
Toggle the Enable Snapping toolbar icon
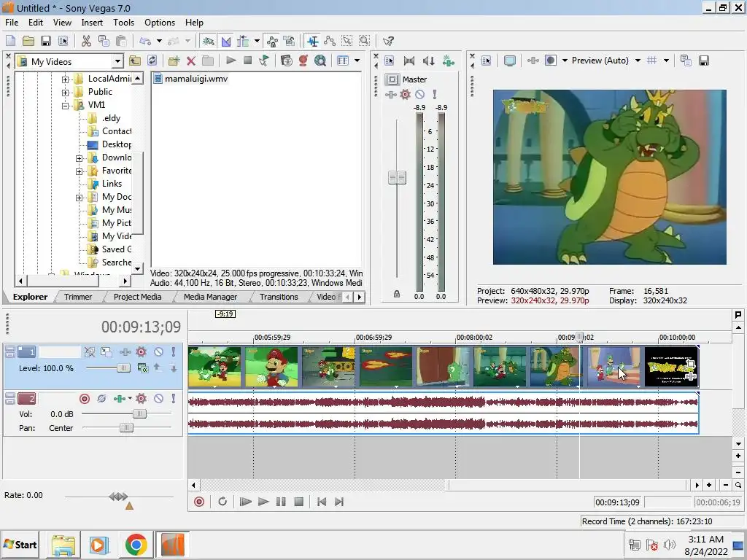coord(208,41)
